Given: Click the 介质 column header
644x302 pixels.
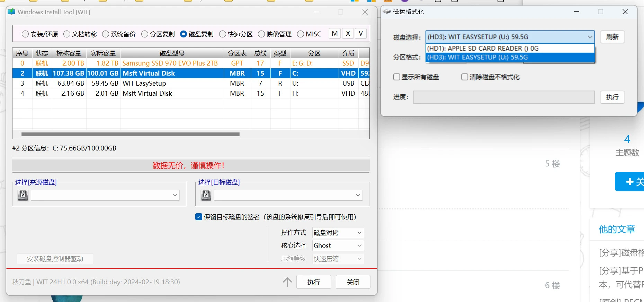Looking at the screenshot, I should pos(348,53).
